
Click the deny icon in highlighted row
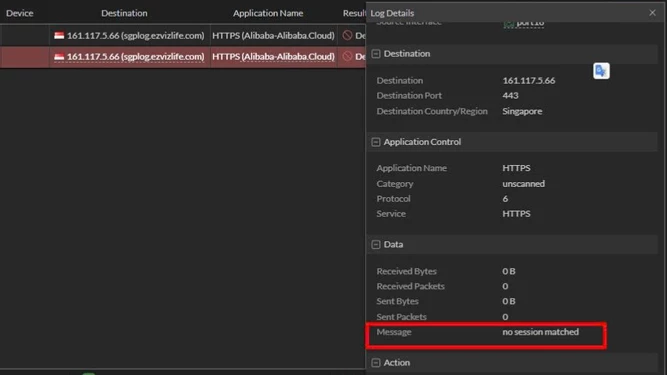(348, 57)
